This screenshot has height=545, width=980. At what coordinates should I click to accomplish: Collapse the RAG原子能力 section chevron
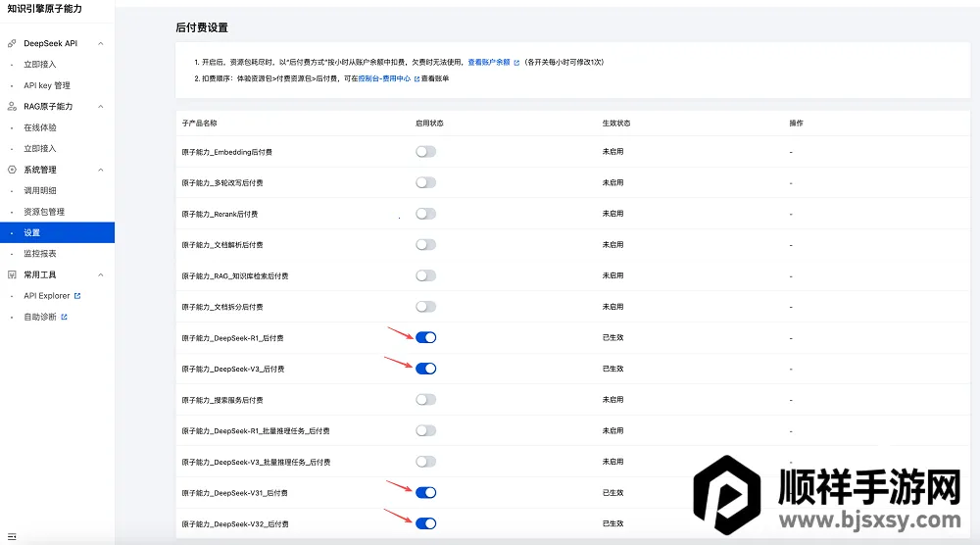(x=101, y=107)
